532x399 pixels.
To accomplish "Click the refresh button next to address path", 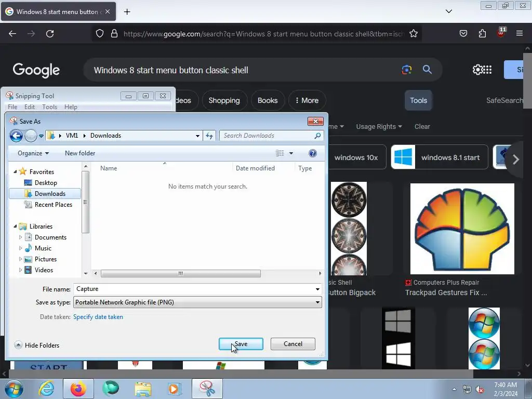I will [x=209, y=136].
